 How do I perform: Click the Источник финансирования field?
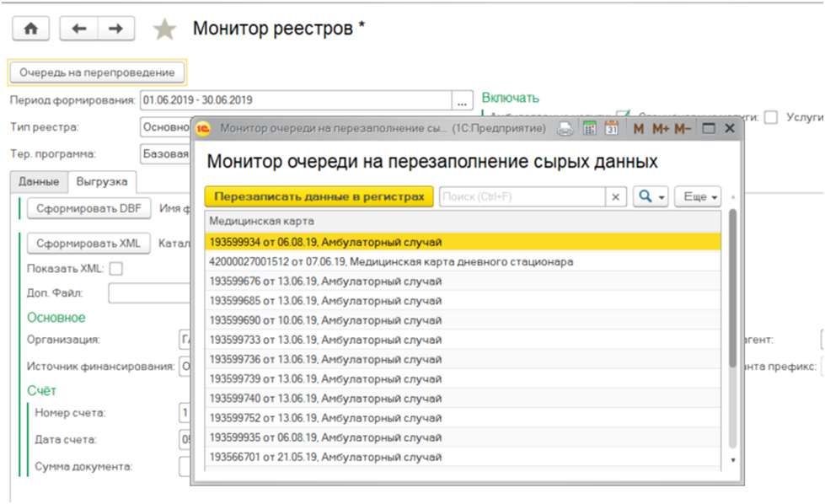point(185,366)
